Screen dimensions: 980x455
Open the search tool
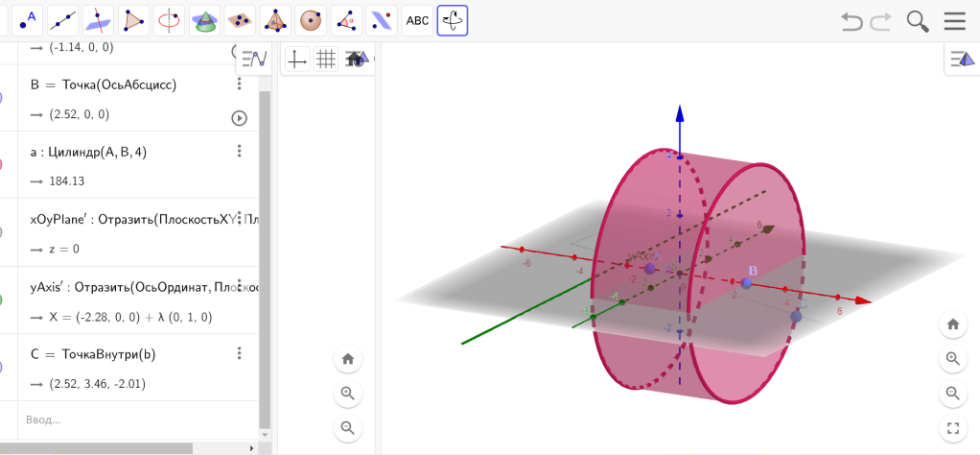click(918, 21)
